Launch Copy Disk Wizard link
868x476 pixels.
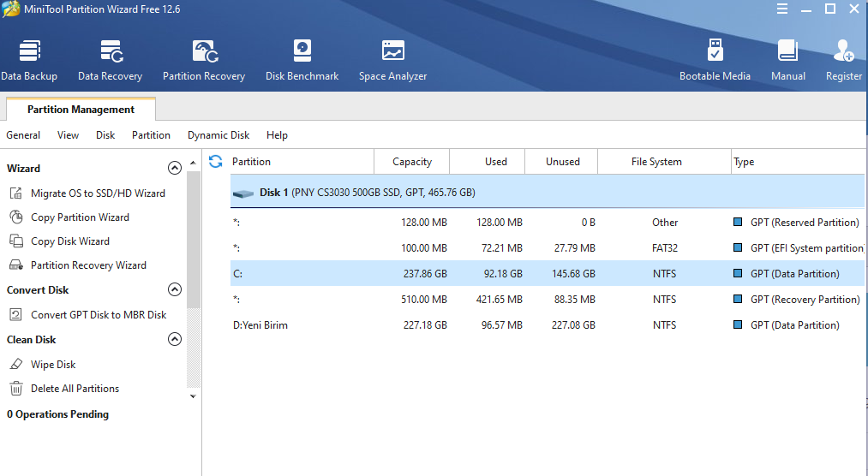point(70,241)
